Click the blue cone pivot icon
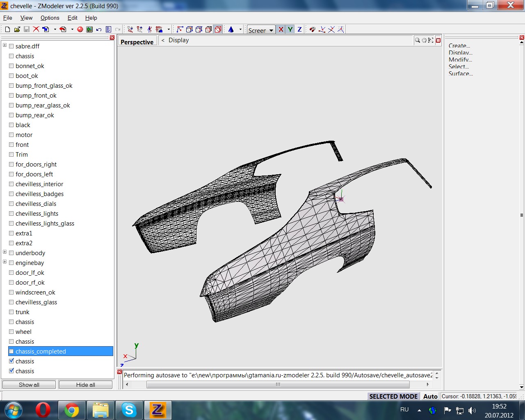The width and height of the screenshot is (525, 420). click(231, 29)
